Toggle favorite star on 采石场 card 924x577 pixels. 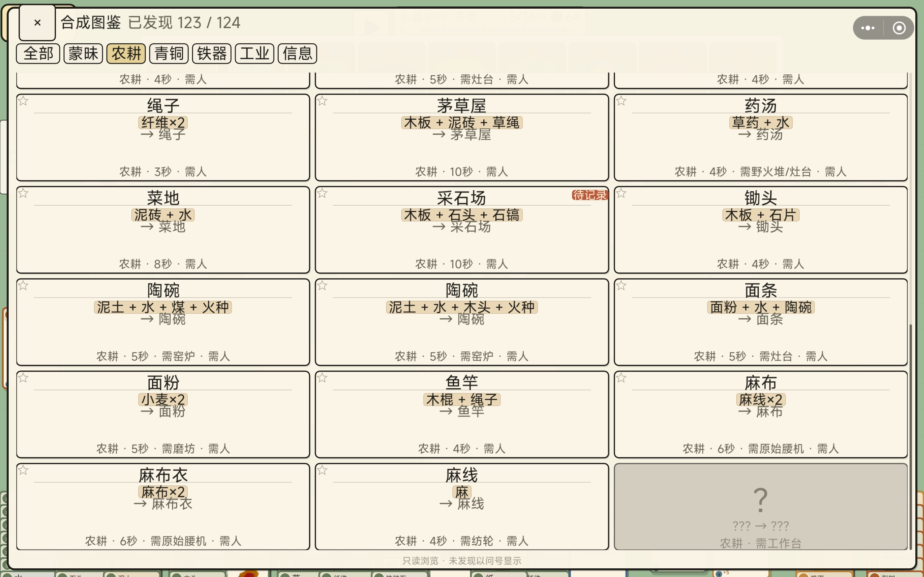[x=322, y=193]
